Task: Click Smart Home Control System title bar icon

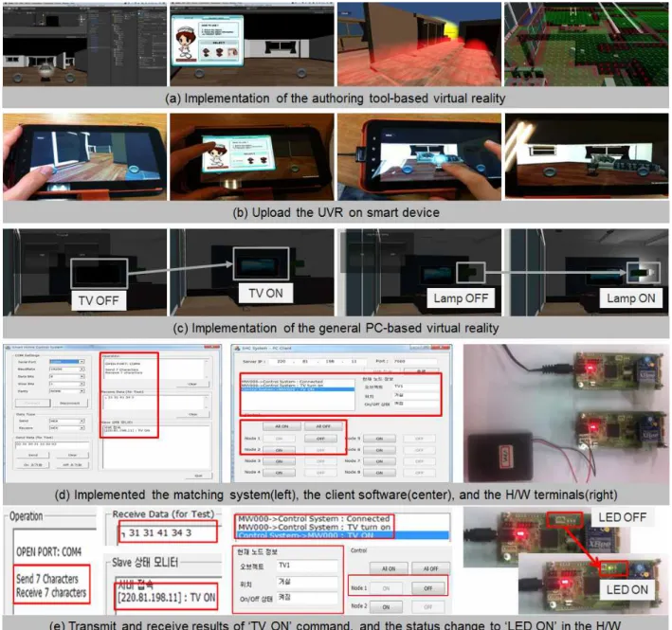Action: point(9,348)
